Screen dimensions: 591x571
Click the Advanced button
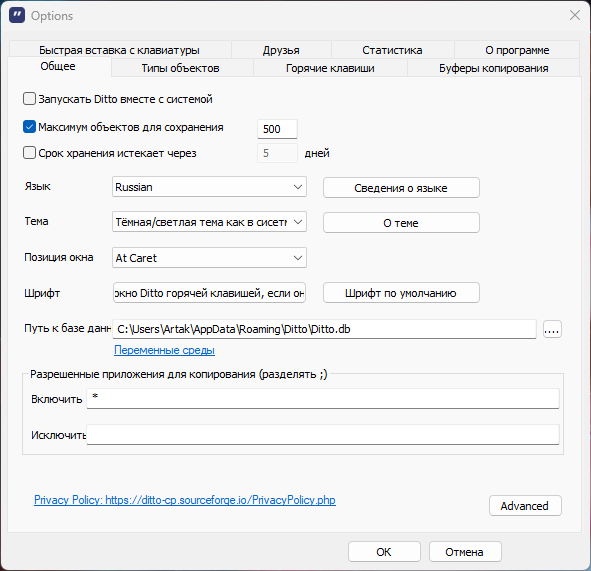tap(525, 506)
